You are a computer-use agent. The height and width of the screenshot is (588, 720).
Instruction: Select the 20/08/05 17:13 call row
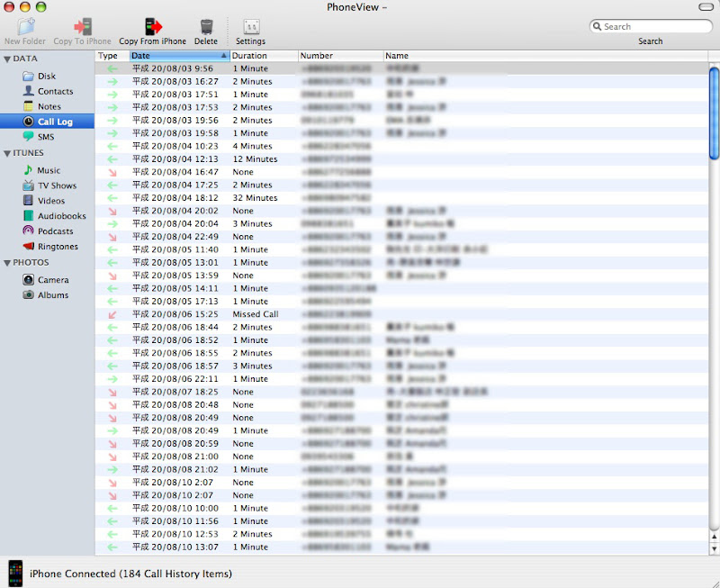(x=401, y=302)
